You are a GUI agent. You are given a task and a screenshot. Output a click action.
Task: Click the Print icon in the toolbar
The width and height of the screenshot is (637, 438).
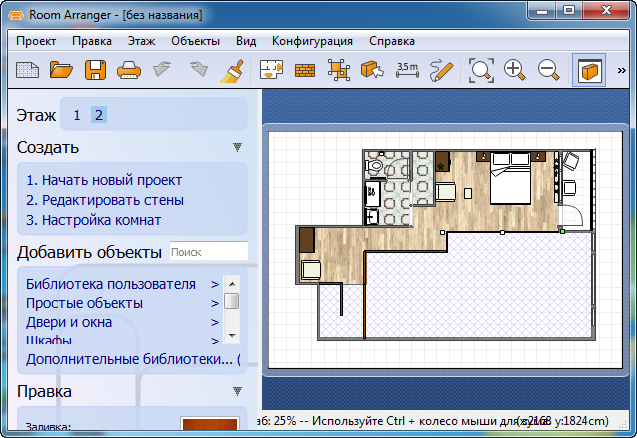pos(129,70)
